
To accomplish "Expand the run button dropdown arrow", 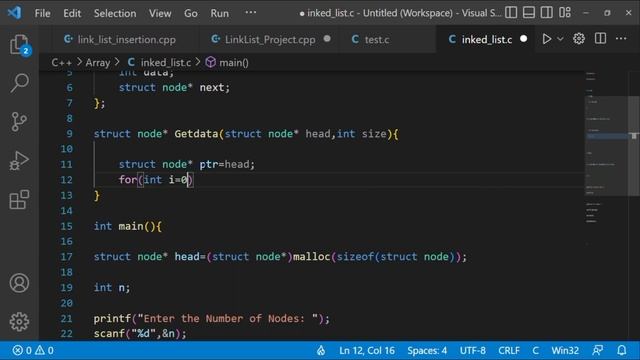I will 560,39.
